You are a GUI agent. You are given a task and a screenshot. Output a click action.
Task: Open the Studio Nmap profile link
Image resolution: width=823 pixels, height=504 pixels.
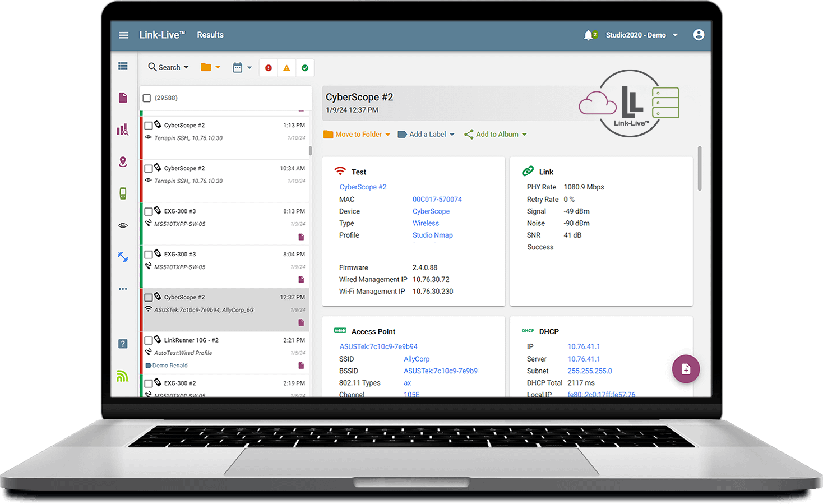coord(432,235)
